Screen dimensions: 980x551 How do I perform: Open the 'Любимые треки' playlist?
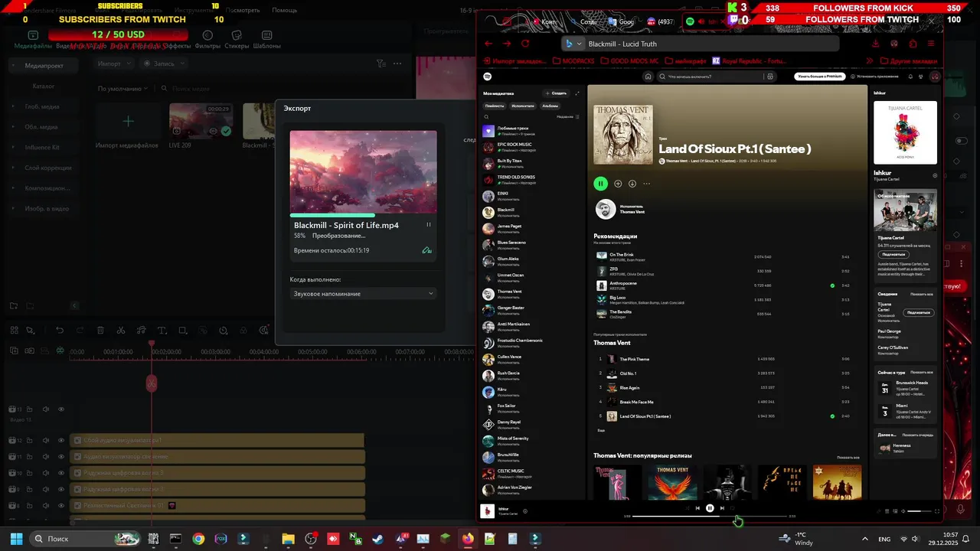(x=531, y=131)
